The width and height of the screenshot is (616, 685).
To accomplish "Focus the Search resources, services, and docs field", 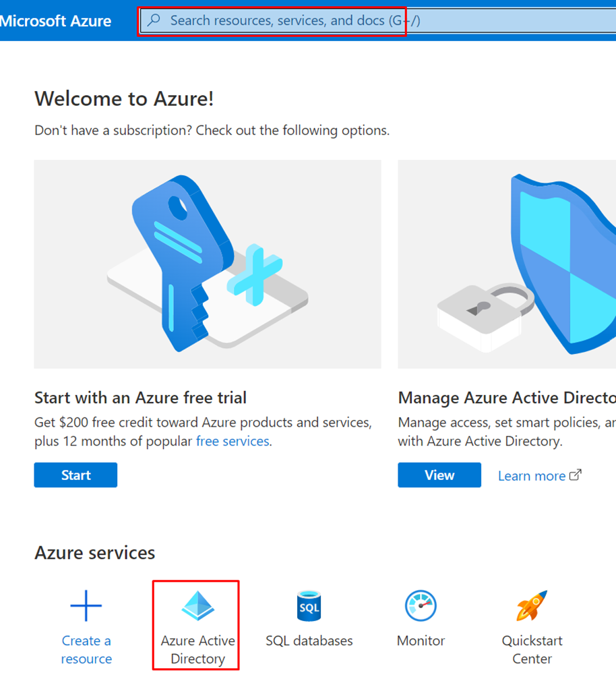I will (377, 20).
